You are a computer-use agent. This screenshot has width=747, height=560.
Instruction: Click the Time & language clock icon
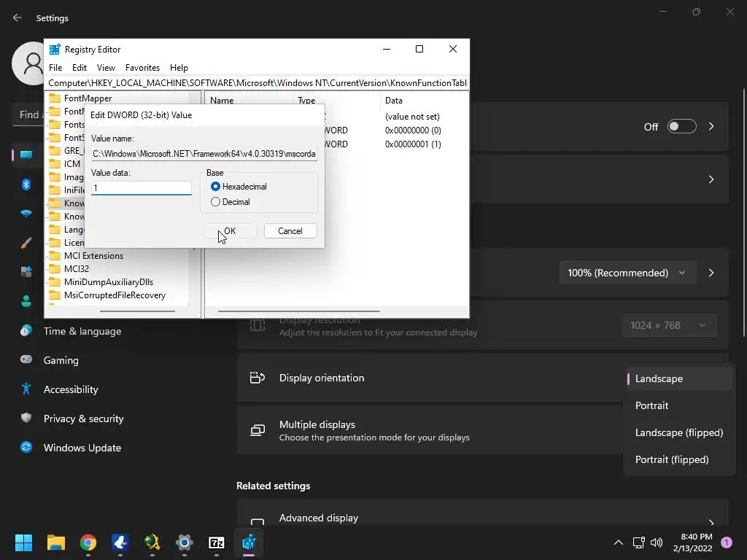click(x=26, y=330)
